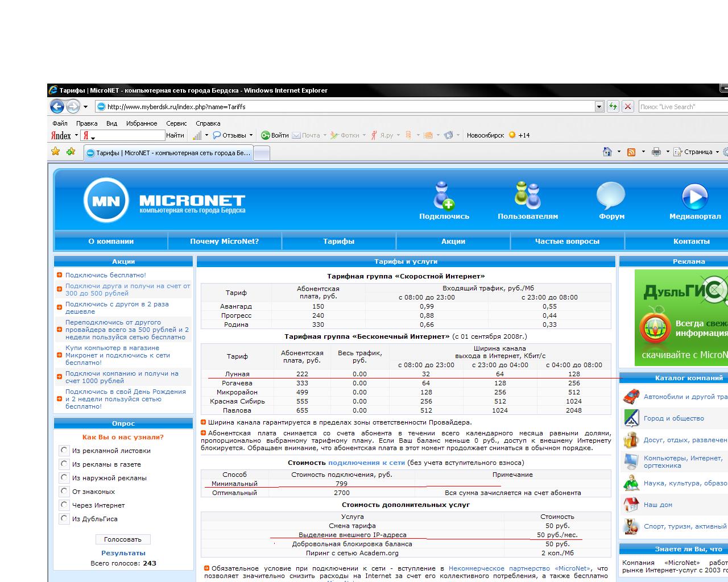Click the Досуг, отдых catalog beer icon
Screen dimensions: 728x582
pos(631,439)
